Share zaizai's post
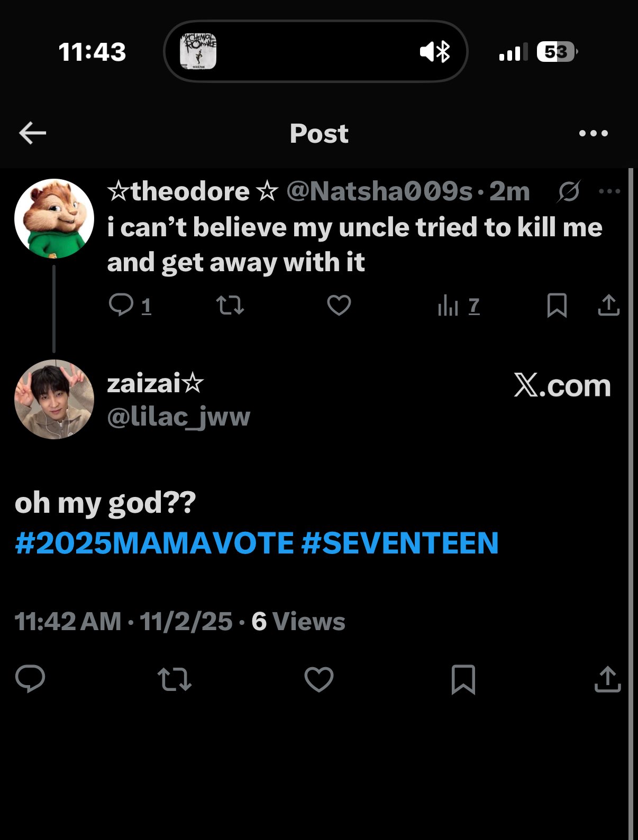The height and width of the screenshot is (840, 638). pyautogui.click(x=607, y=679)
